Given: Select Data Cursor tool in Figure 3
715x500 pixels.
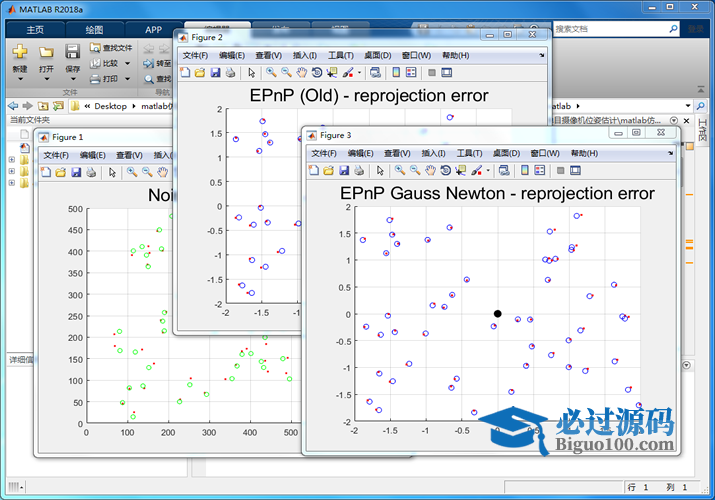Looking at the screenshot, I should [x=461, y=170].
